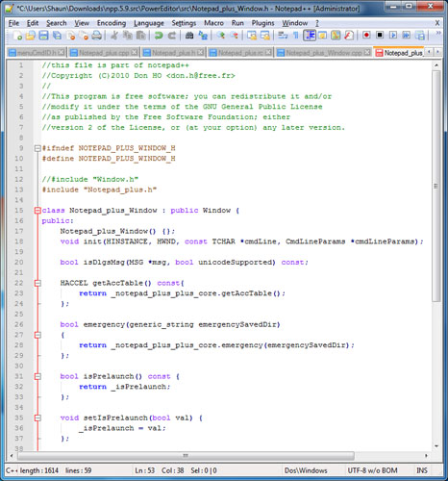The width and height of the screenshot is (448, 481).
Task: Click the horizontal scrollbar right arrow
Action: (426, 456)
